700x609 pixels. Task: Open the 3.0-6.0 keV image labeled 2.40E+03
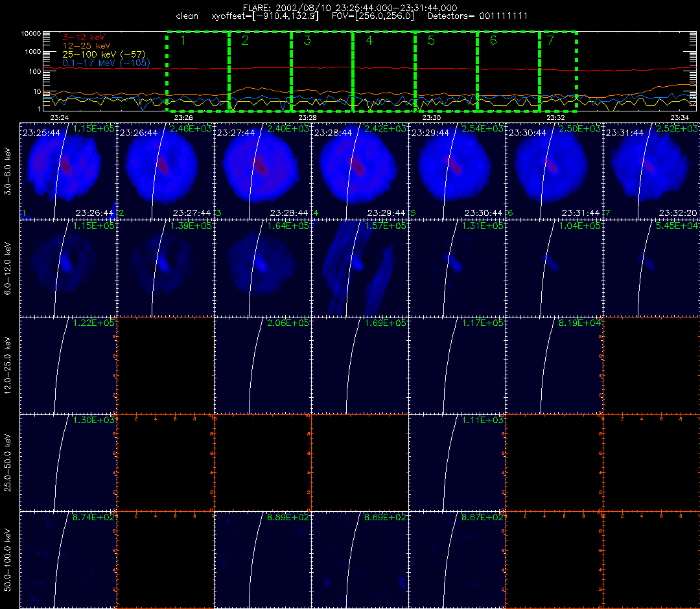(263, 171)
